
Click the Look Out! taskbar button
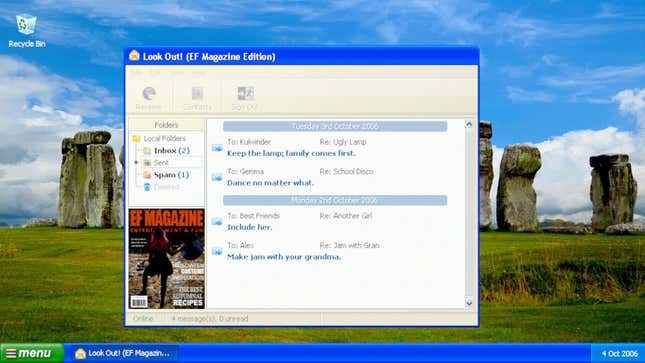point(122,353)
